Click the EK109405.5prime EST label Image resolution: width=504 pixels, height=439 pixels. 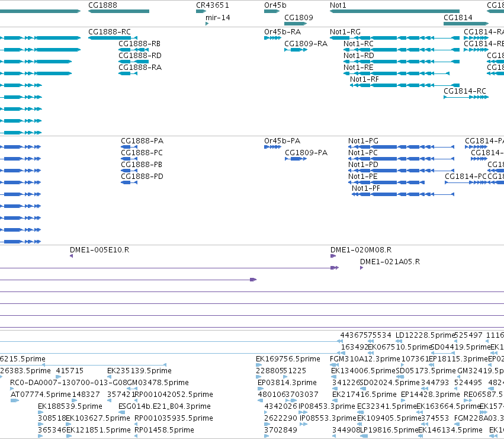[x=389, y=418]
